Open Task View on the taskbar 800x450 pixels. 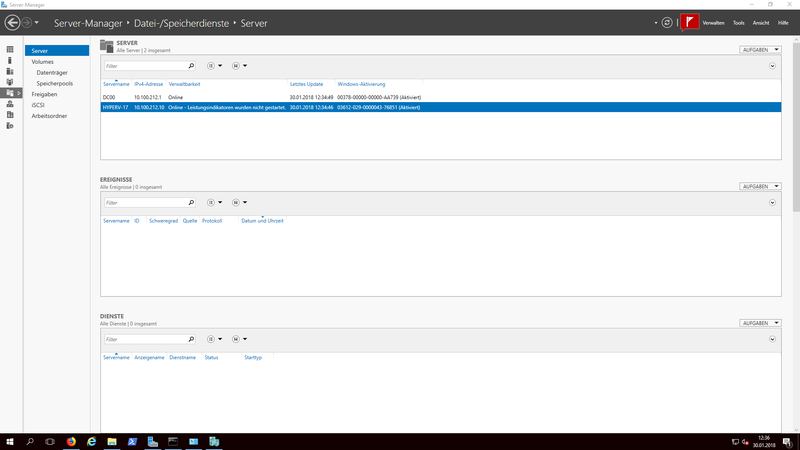50,442
